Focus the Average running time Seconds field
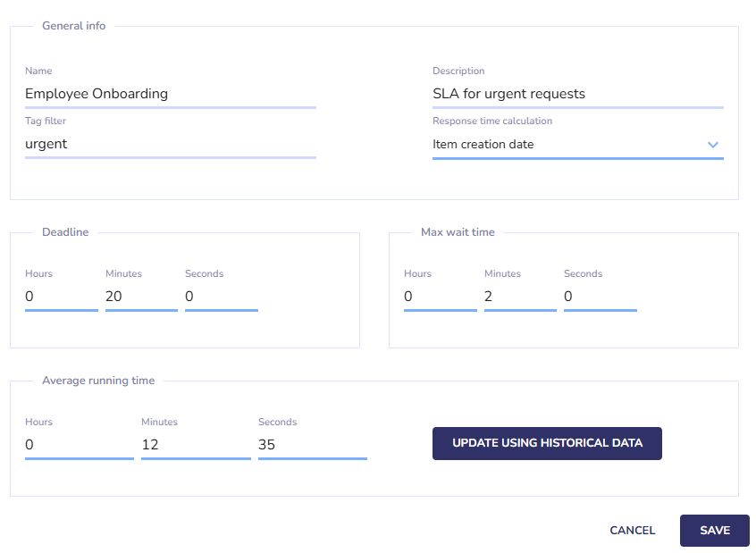 tap(313, 445)
